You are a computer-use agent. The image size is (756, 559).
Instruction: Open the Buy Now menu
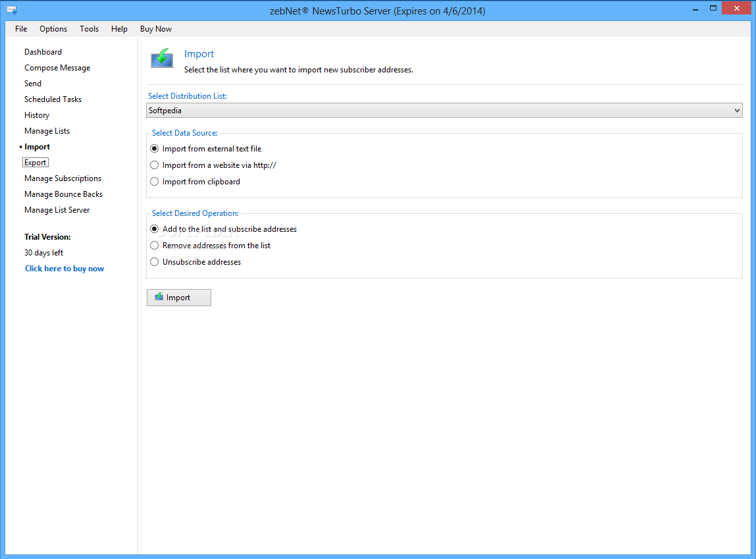coord(156,29)
